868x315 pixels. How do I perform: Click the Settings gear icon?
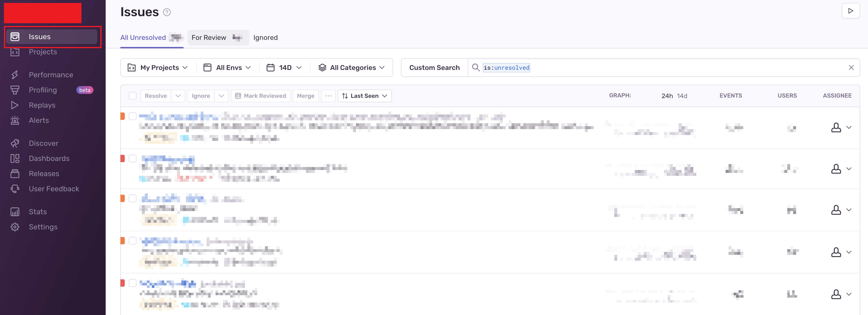click(x=15, y=227)
